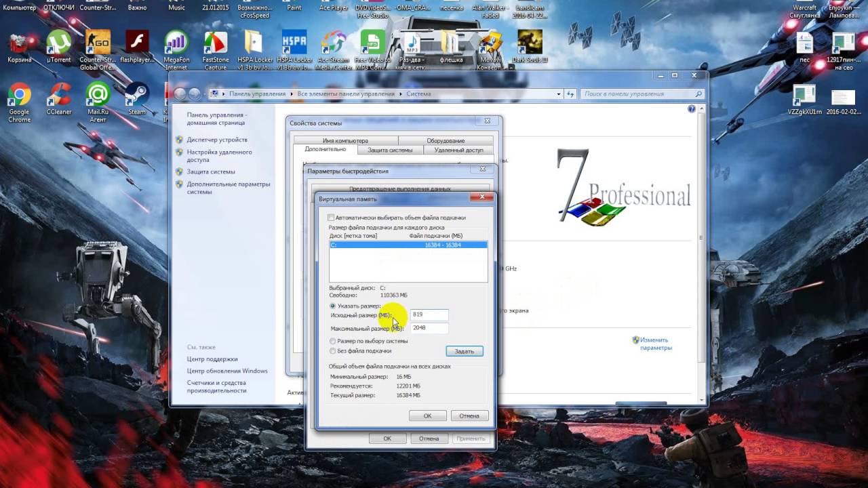Switch to the Имя компьютера tab
Screen dimensions: 868x488
coord(345,140)
